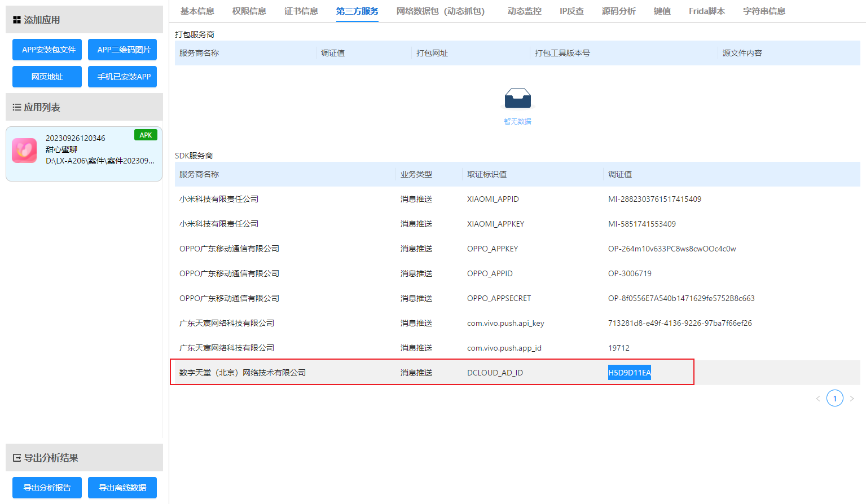
Task: Click the APP二维码图片 button
Action: coord(122,50)
